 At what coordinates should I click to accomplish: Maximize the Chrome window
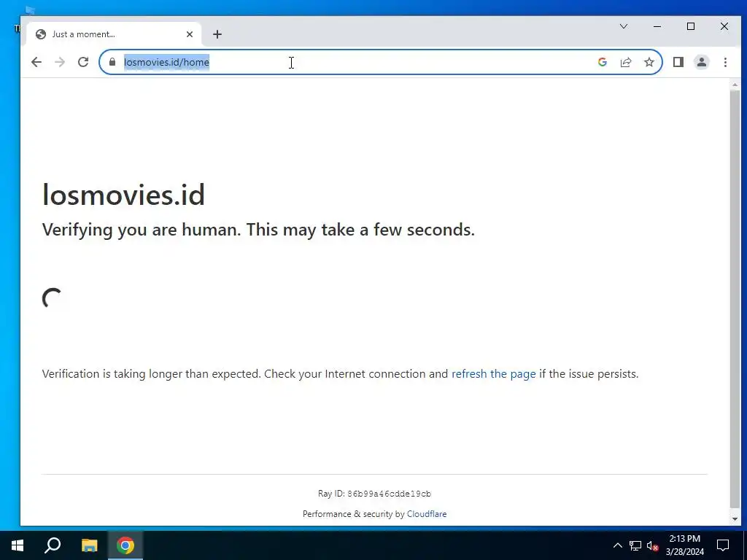[x=690, y=26]
